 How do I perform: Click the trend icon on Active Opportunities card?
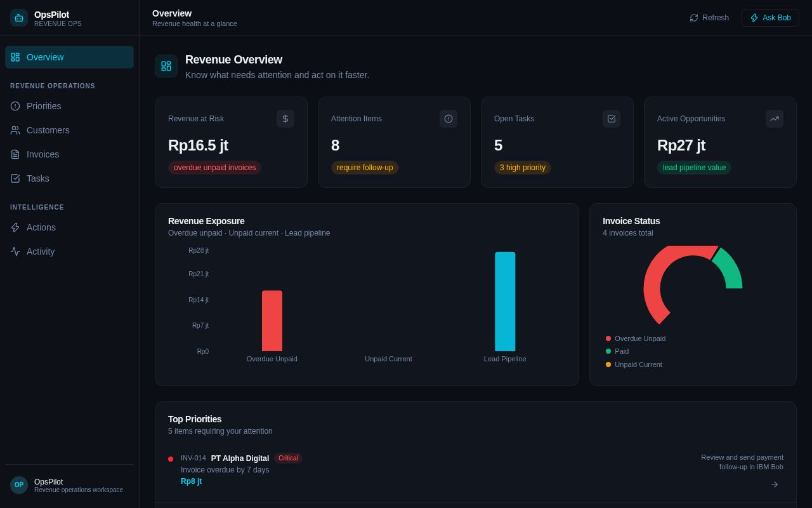(775, 119)
